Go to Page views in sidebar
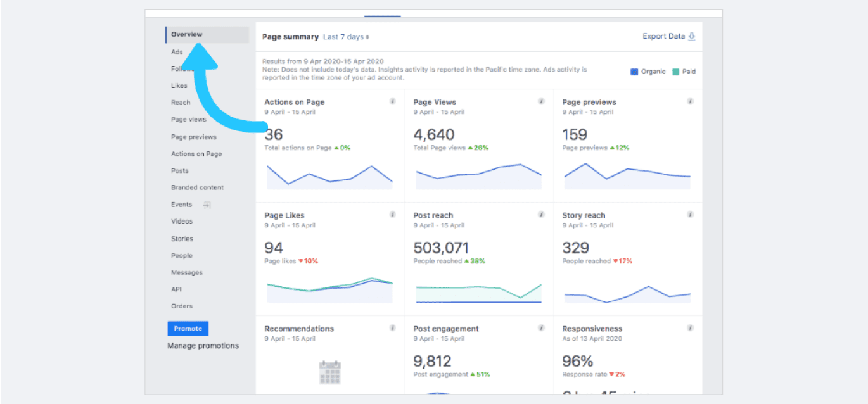Image resolution: width=868 pixels, height=404 pixels. pos(189,120)
